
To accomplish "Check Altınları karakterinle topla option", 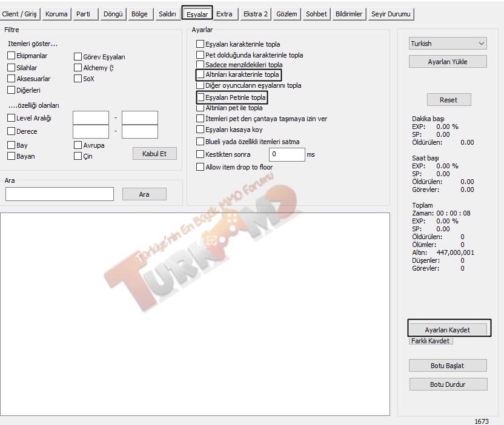I will (x=201, y=75).
